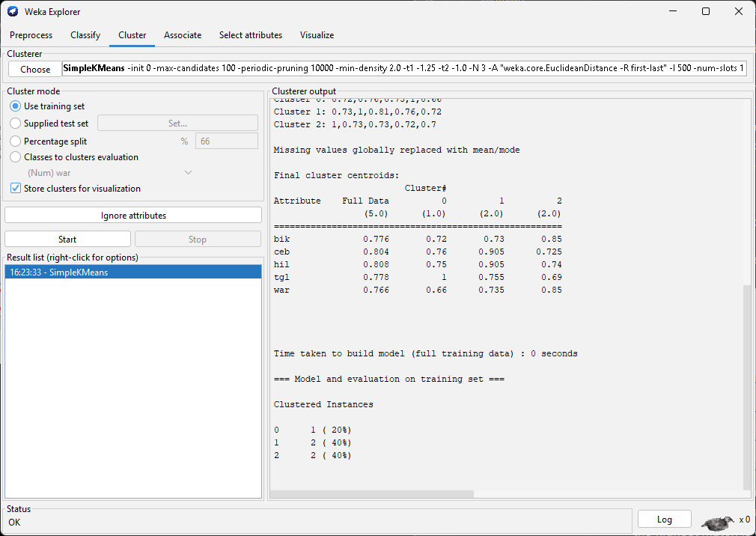Toggle Store clusters for visualization checkbox
The width and height of the screenshot is (756, 536).
(16, 189)
